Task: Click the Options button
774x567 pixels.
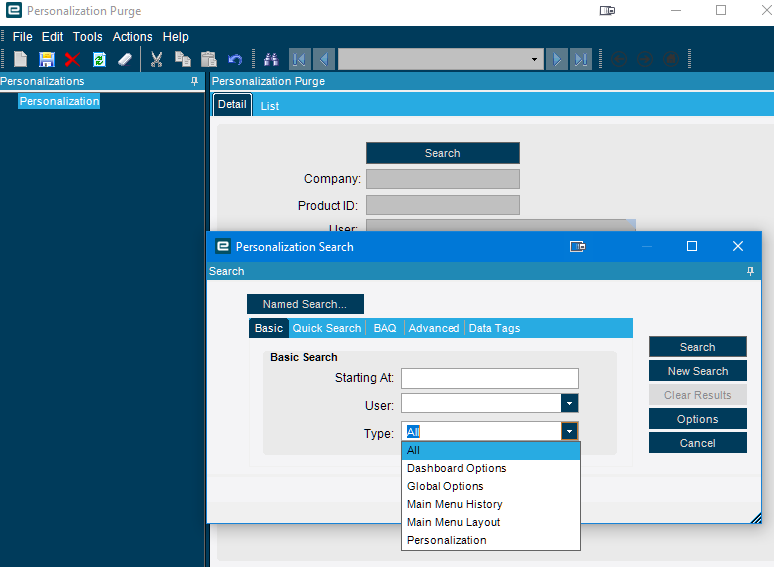Action: coord(697,419)
